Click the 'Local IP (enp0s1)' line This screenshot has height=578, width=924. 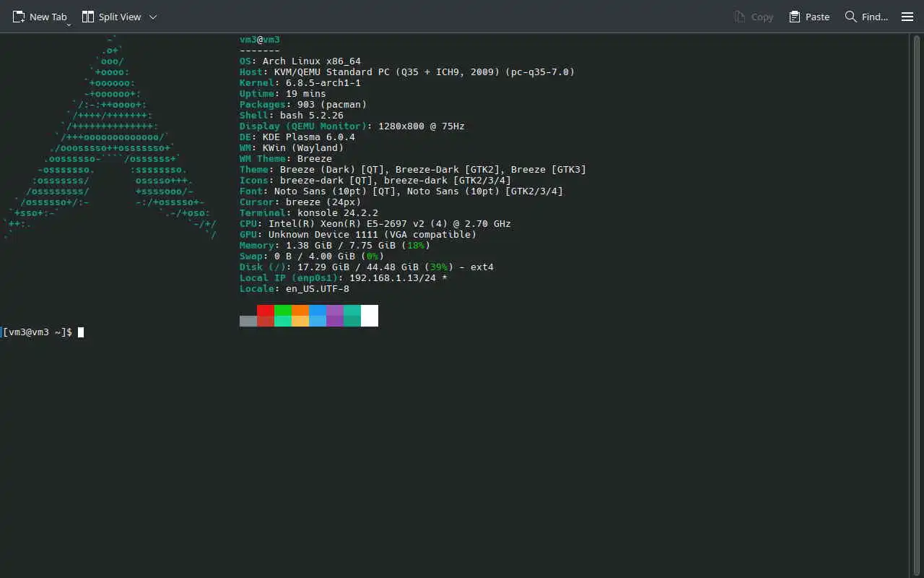[344, 278]
